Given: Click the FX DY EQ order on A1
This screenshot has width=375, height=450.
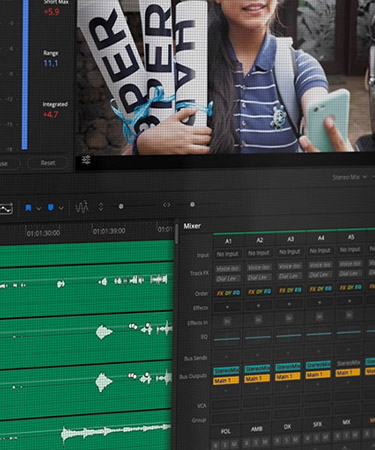Looking at the screenshot, I should tap(228, 293).
